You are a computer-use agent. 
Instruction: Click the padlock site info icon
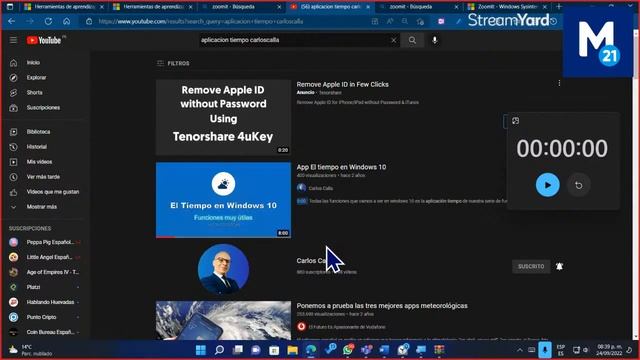tap(89, 21)
